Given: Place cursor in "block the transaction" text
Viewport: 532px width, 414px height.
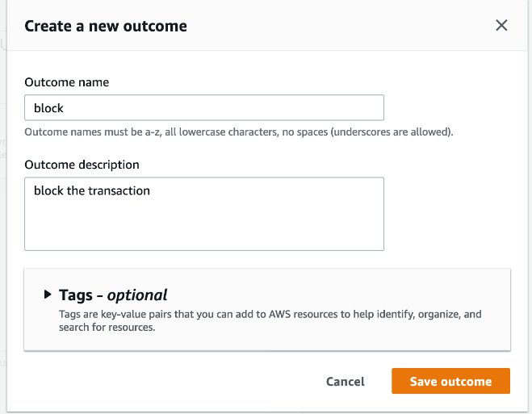Looking at the screenshot, I should [x=92, y=191].
